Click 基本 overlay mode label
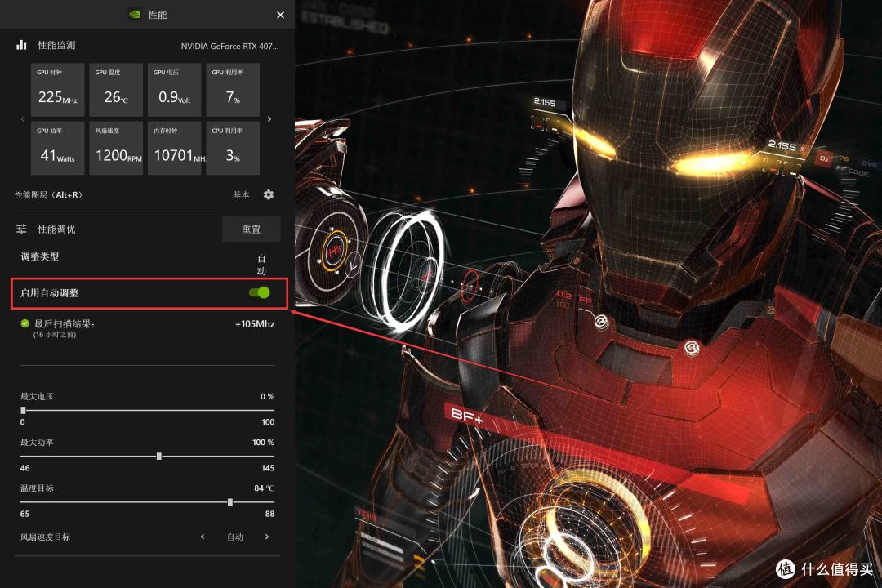Image resolution: width=882 pixels, height=588 pixels. [x=241, y=194]
